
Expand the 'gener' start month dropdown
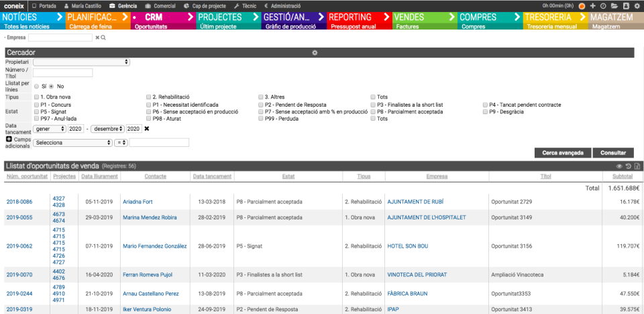50,128
